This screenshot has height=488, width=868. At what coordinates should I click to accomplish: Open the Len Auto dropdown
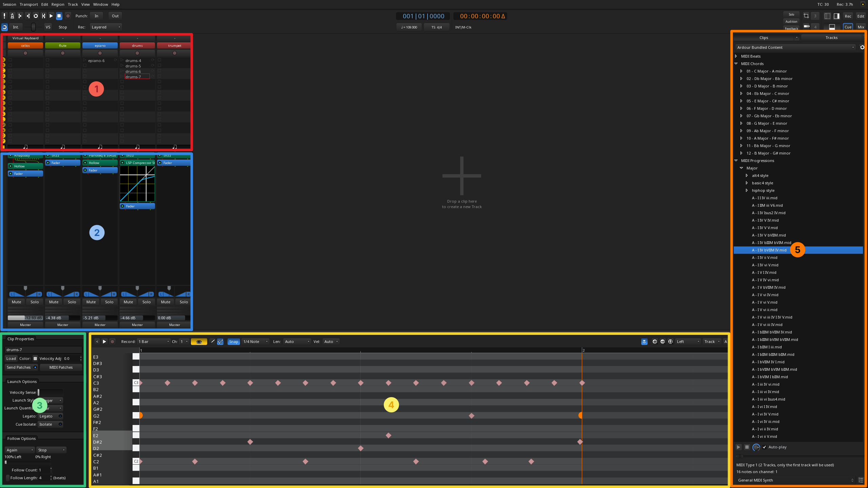pyautogui.click(x=297, y=342)
